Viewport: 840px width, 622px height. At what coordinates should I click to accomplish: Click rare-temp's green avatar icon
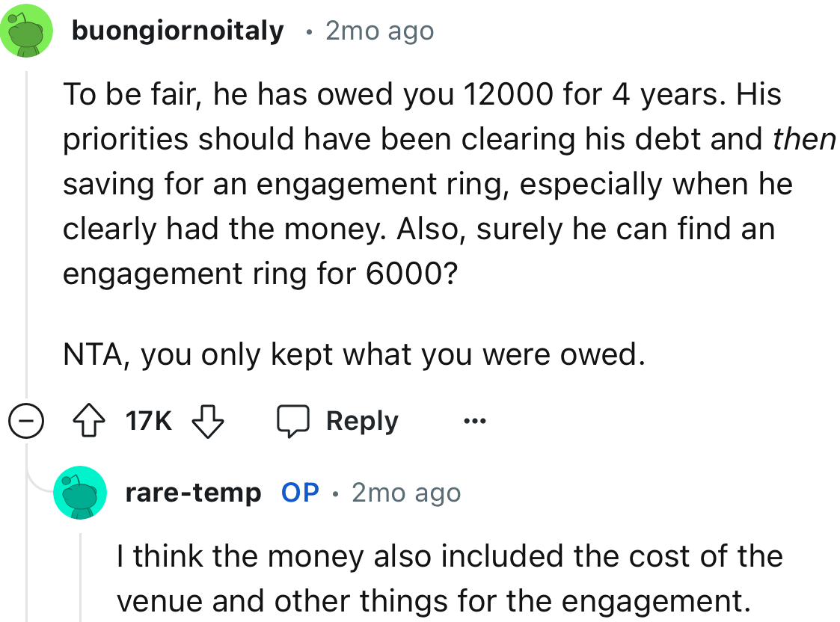(x=79, y=492)
